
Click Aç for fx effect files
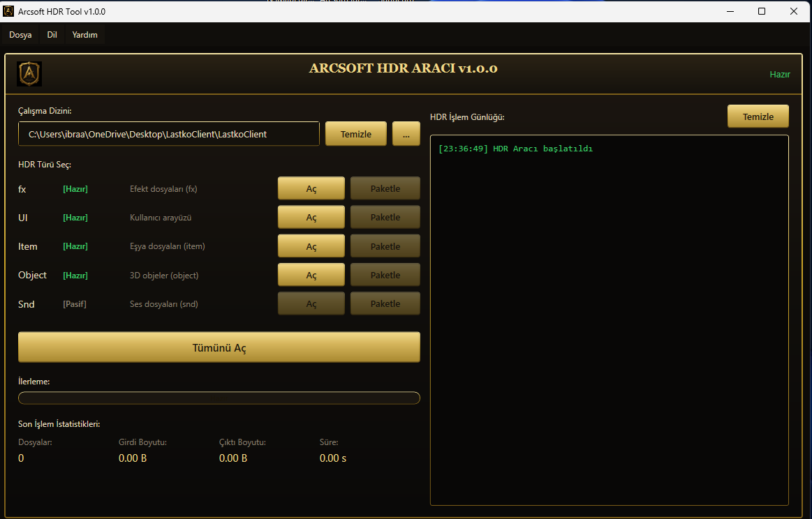point(311,188)
